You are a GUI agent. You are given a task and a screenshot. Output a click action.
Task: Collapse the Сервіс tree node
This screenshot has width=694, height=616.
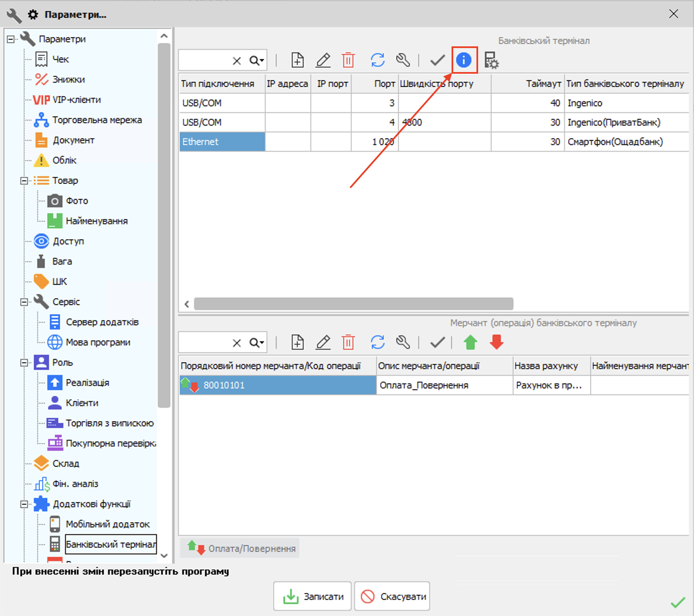24,302
